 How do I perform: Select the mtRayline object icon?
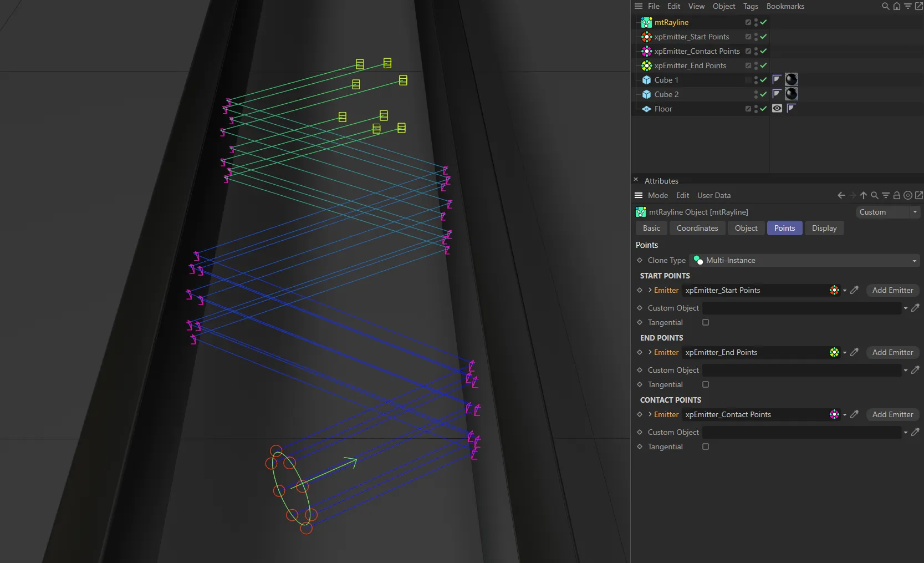coord(646,22)
